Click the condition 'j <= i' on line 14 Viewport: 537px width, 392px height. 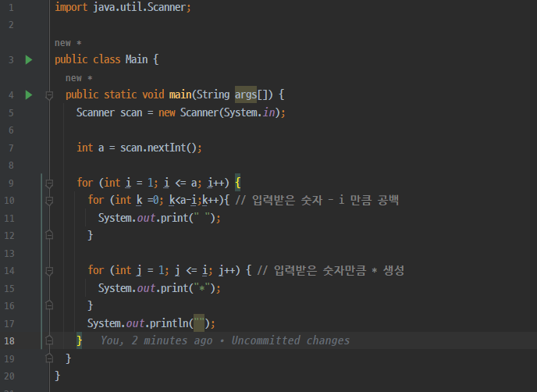[x=191, y=270]
